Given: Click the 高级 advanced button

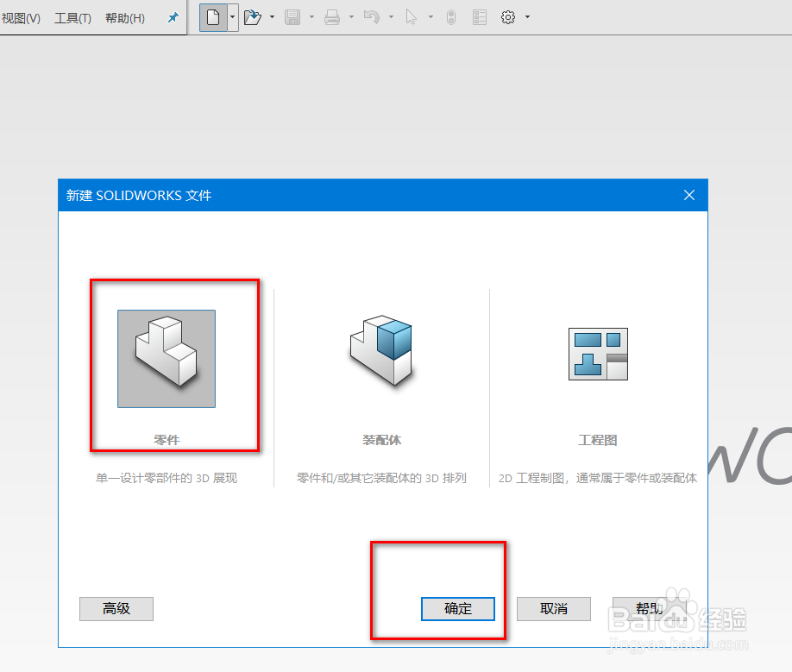Looking at the screenshot, I should [x=116, y=609].
